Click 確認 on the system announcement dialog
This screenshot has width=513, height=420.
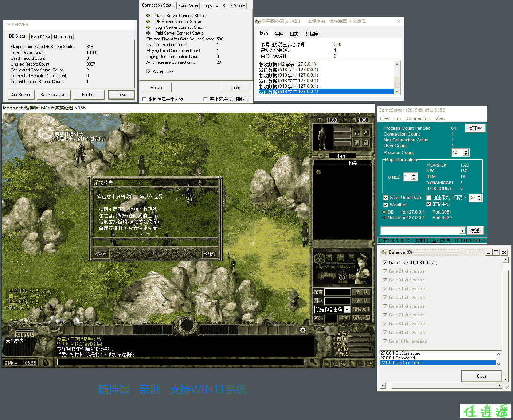(209, 253)
